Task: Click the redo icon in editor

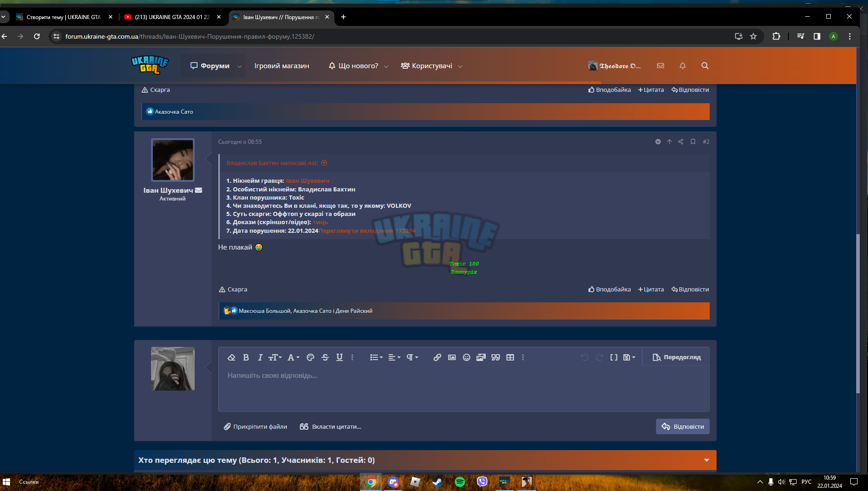Action: tap(599, 357)
